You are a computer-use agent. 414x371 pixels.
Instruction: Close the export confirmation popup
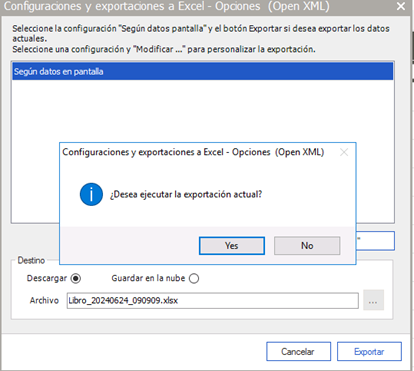pos(344,152)
